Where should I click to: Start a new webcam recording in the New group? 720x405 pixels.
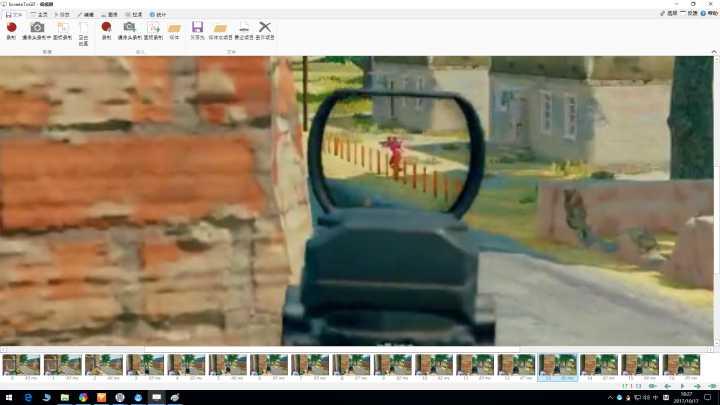click(x=37, y=30)
